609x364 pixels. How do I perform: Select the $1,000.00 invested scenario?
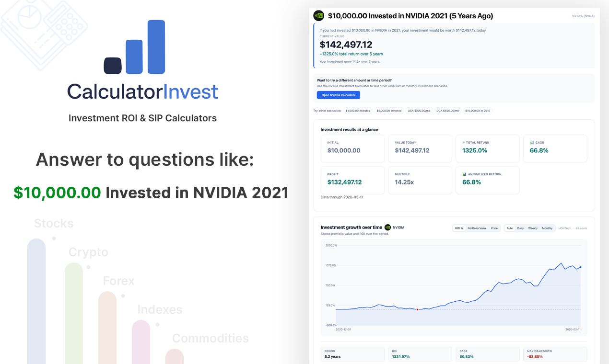click(x=358, y=111)
